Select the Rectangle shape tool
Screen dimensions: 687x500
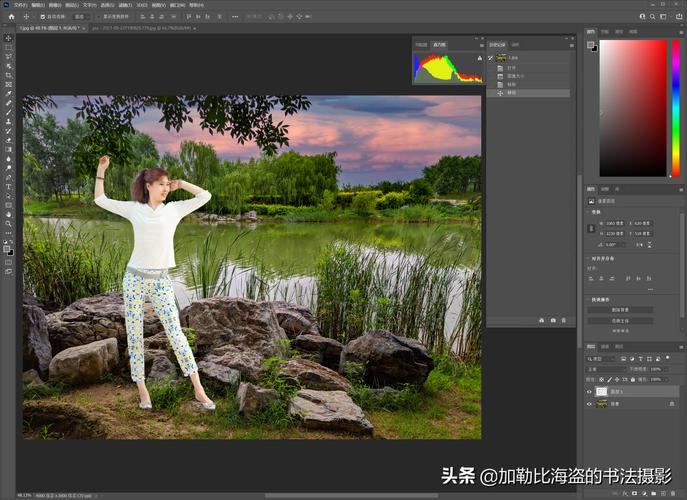coord(8,205)
